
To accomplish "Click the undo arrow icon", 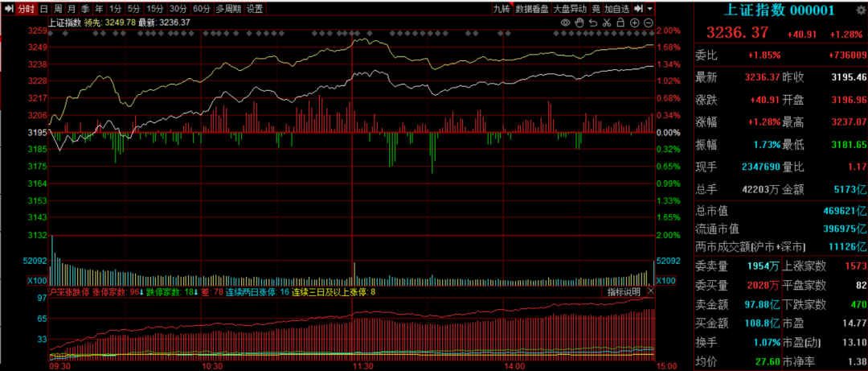I will tap(593, 23).
